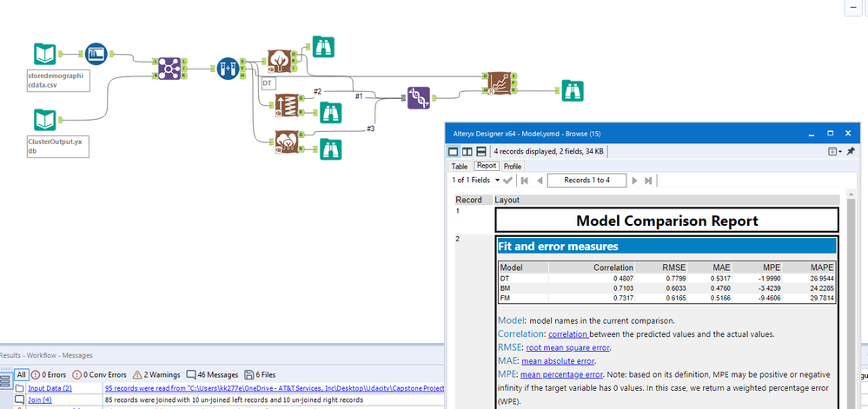Image resolution: width=868 pixels, height=409 pixels.
Task: Go to next records page
Action: point(635,180)
